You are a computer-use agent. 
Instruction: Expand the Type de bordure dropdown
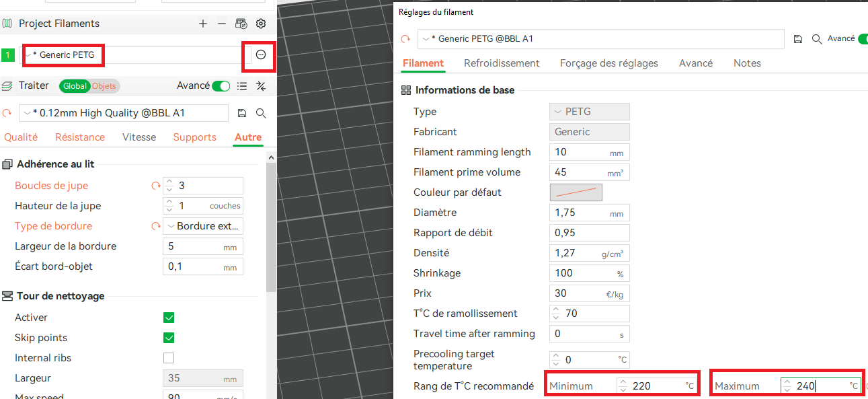[x=202, y=226]
